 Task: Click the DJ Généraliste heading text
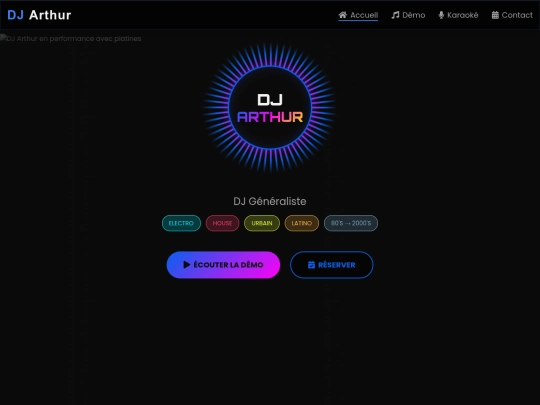click(270, 201)
